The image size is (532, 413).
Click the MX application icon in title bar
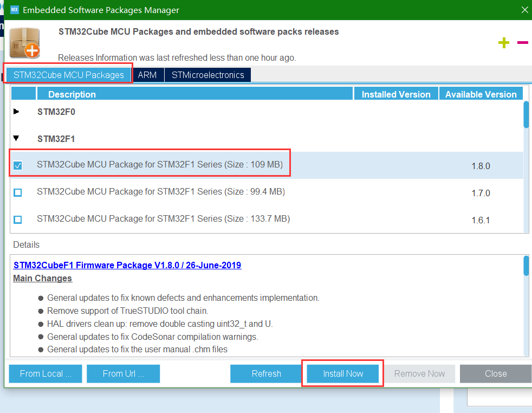click(14, 10)
